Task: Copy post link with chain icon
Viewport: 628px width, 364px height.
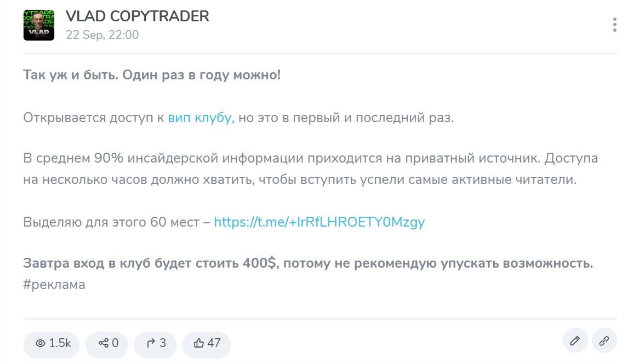Action: coord(604,341)
